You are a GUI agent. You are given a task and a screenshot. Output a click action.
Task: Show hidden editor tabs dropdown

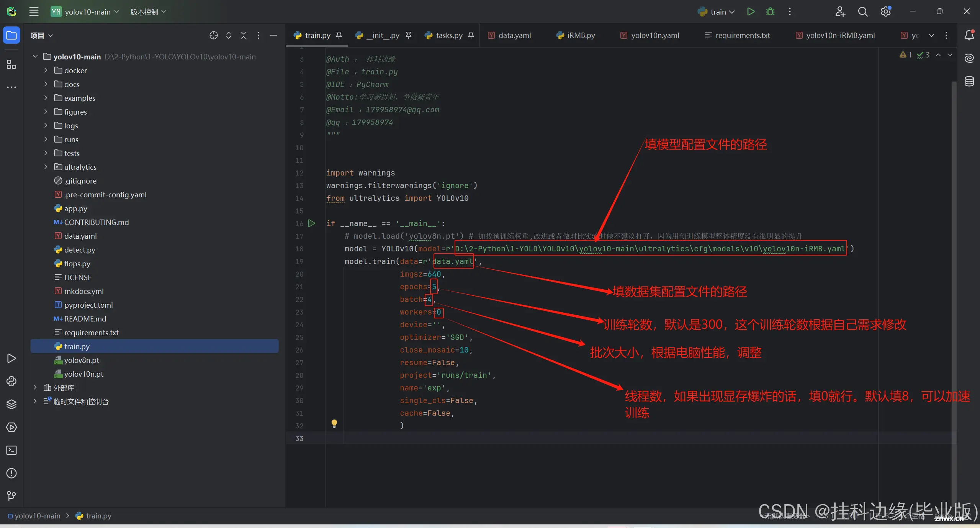[x=931, y=35]
